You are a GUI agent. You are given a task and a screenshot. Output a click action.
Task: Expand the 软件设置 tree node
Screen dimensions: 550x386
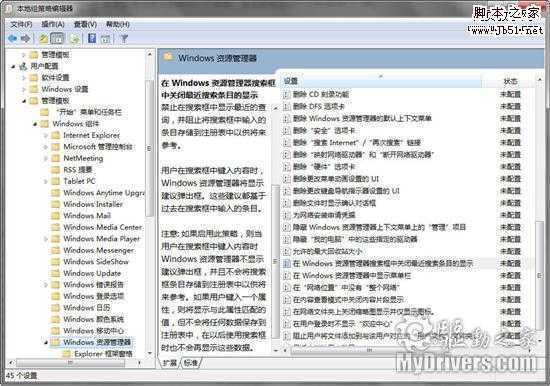click(x=24, y=78)
